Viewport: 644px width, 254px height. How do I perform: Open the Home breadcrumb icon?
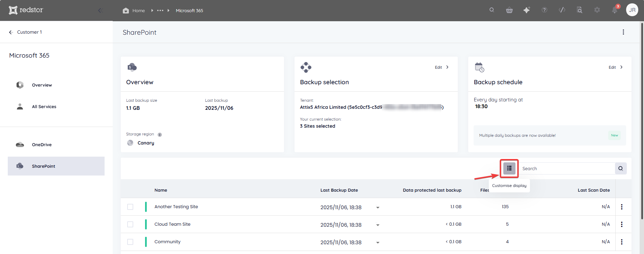pos(126,10)
